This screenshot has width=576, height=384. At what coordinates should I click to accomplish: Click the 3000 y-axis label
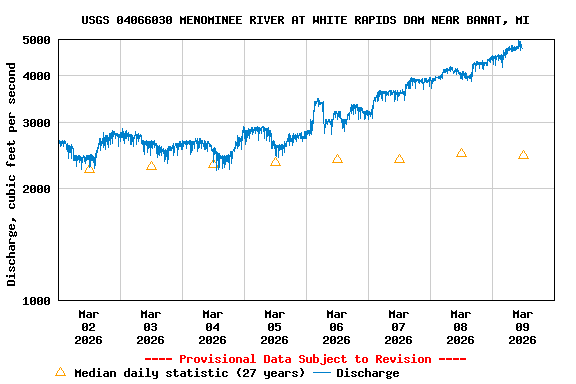pyautogui.click(x=36, y=123)
